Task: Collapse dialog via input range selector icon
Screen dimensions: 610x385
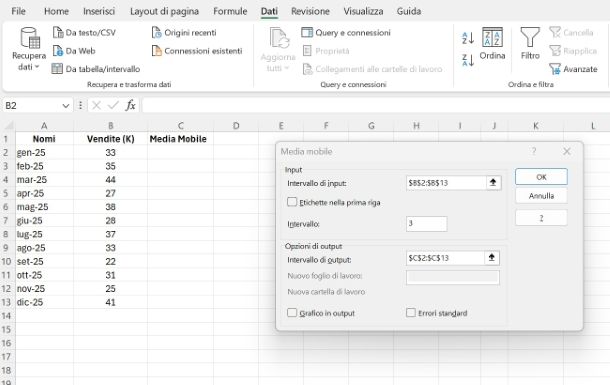Action: (x=493, y=183)
